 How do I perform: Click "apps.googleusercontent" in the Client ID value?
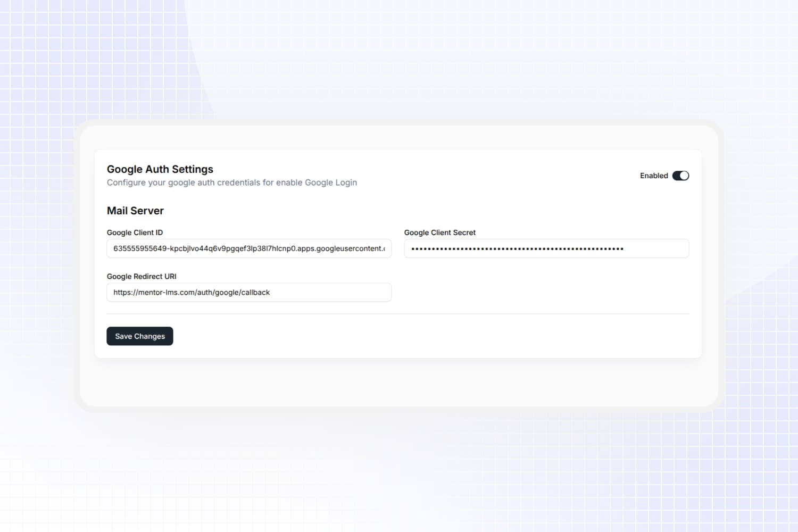[339, 248]
